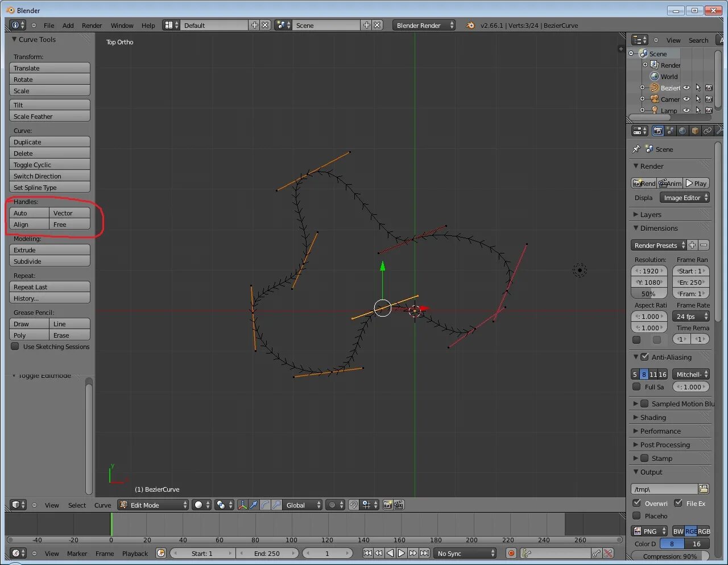This screenshot has width=728, height=565.
Task: Enable the Use Sketching Sessions checkbox
Action: tap(14, 347)
